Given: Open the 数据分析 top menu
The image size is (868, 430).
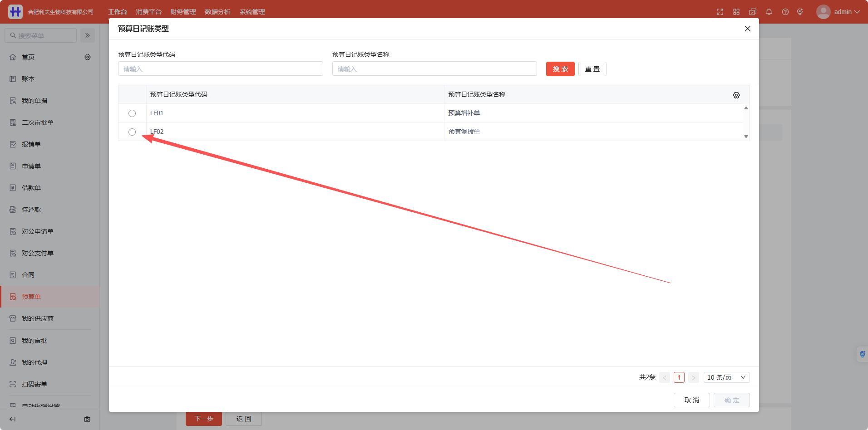Looking at the screenshot, I should (x=218, y=12).
